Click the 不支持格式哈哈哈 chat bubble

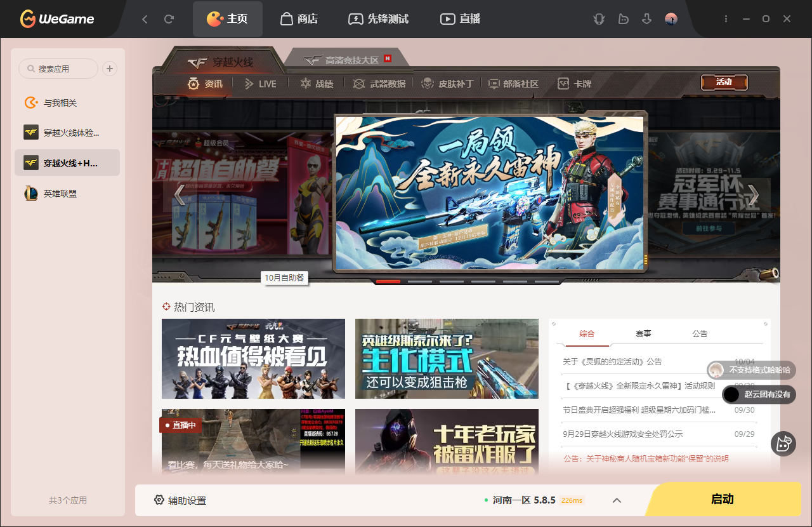click(751, 370)
